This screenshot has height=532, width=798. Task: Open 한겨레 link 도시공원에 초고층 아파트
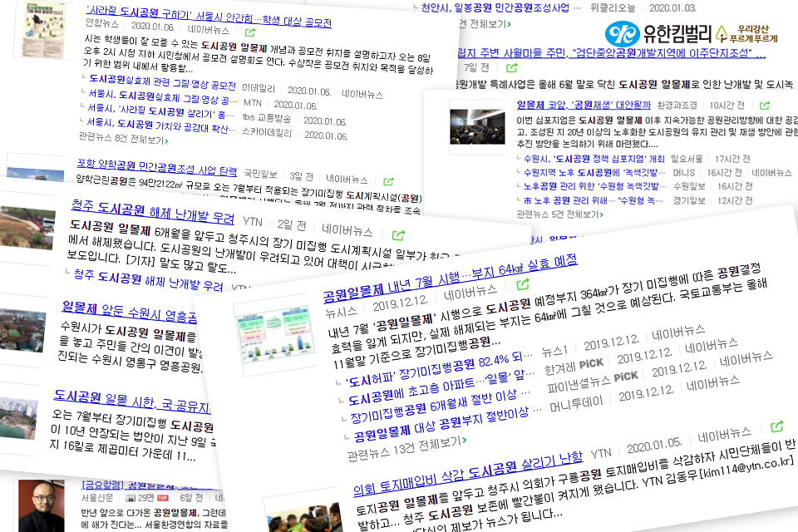[x=441, y=387]
